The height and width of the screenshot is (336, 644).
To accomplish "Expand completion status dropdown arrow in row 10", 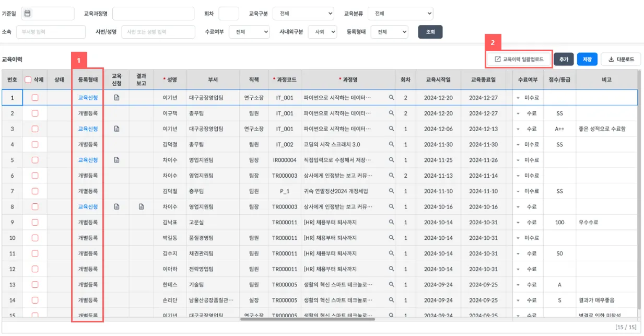I will 519,238.
